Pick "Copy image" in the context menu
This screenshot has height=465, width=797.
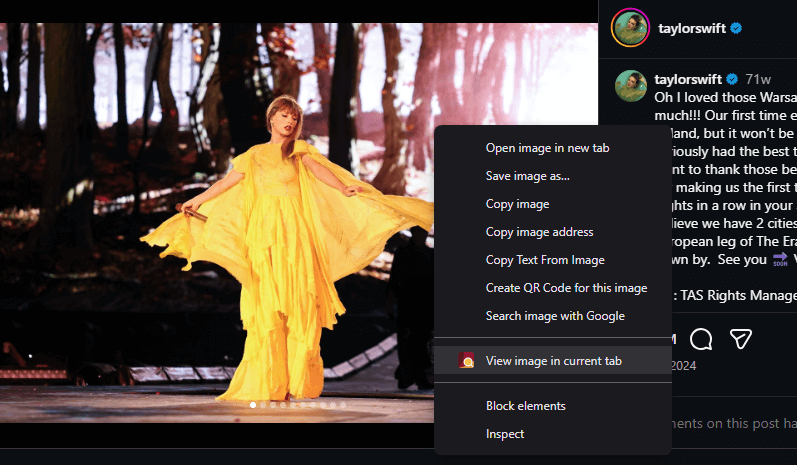coord(553,204)
